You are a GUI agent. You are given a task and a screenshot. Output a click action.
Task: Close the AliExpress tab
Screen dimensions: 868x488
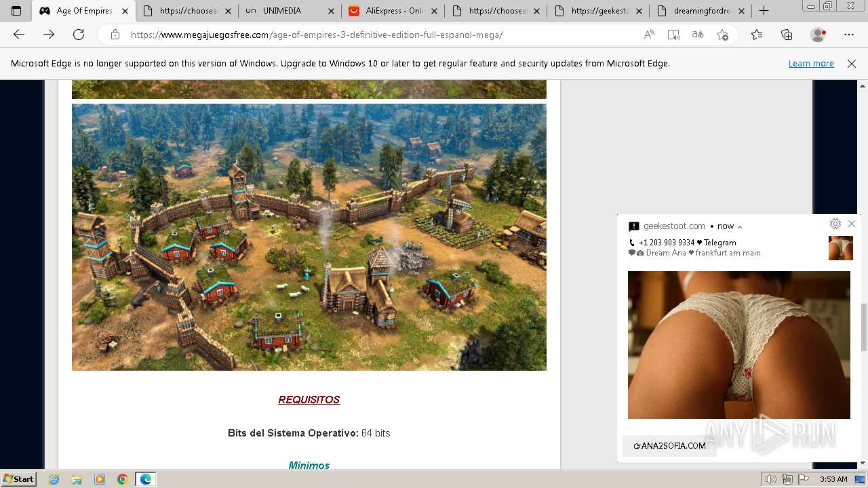(433, 11)
